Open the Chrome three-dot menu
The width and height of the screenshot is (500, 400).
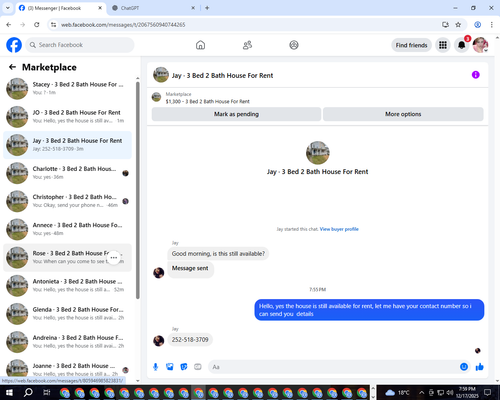click(x=492, y=25)
